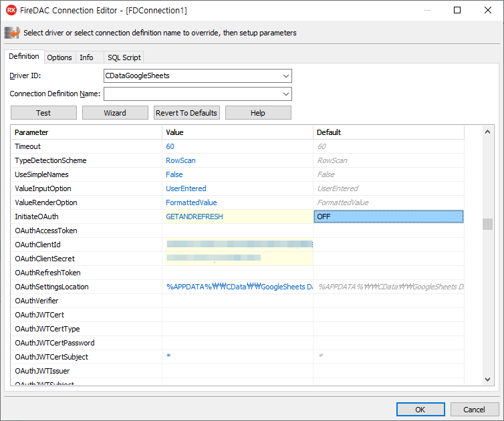Select InitiateOAuth value GETANDREFRESH
504x421 pixels.
[195, 217]
